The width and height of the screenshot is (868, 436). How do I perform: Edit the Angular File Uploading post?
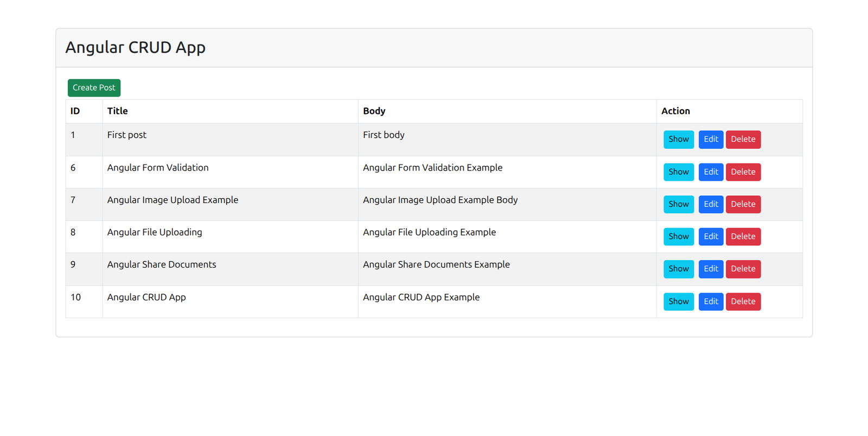point(711,237)
